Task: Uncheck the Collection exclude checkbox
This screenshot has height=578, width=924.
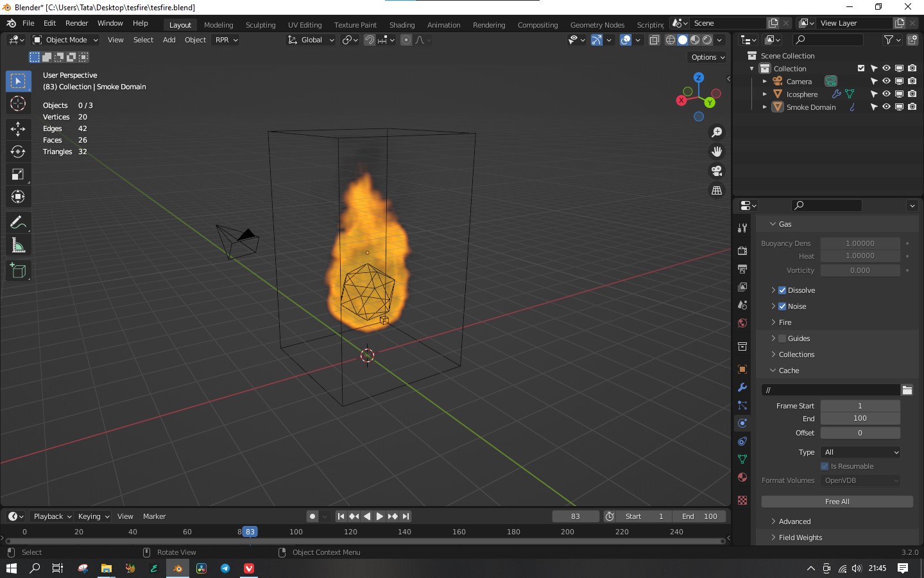Action: pos(861,68)
